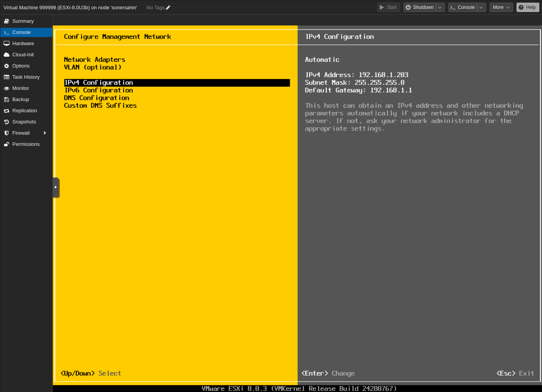
Task: Open the Permissions unlock icon
Action: click(x=7, y=144)
